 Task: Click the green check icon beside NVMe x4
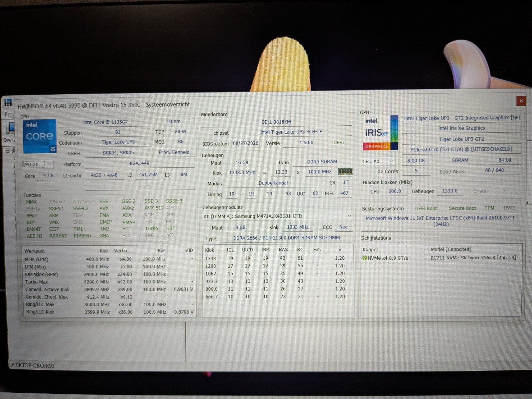(364, 258)
